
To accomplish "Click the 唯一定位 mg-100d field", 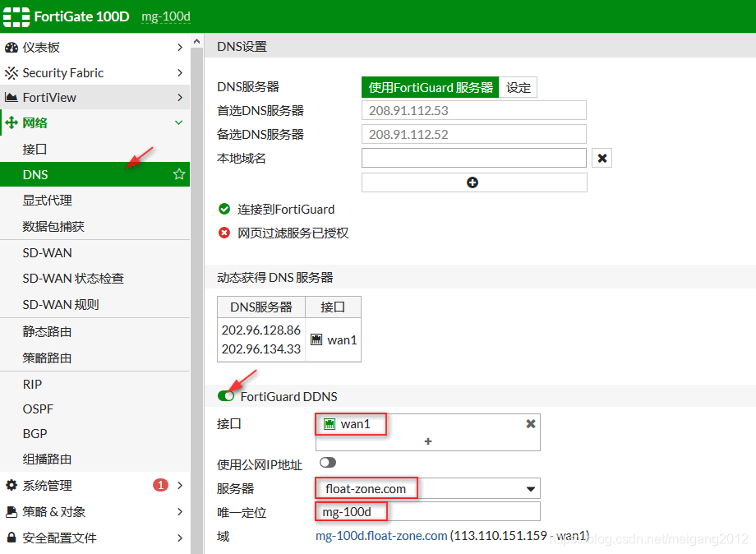I will pyautogui.click(x=427, y=511).
